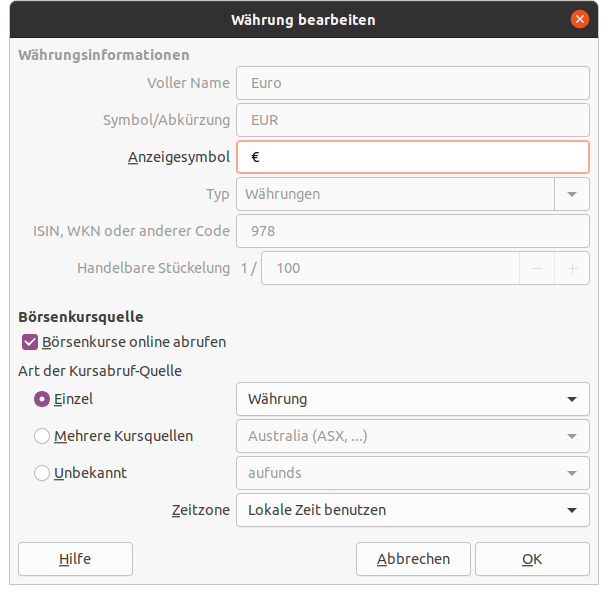Image resolution: width=608 pixels, height=594 pixels.
Task: Open the Typ dropdown arrow
Action: pos(572,194)
